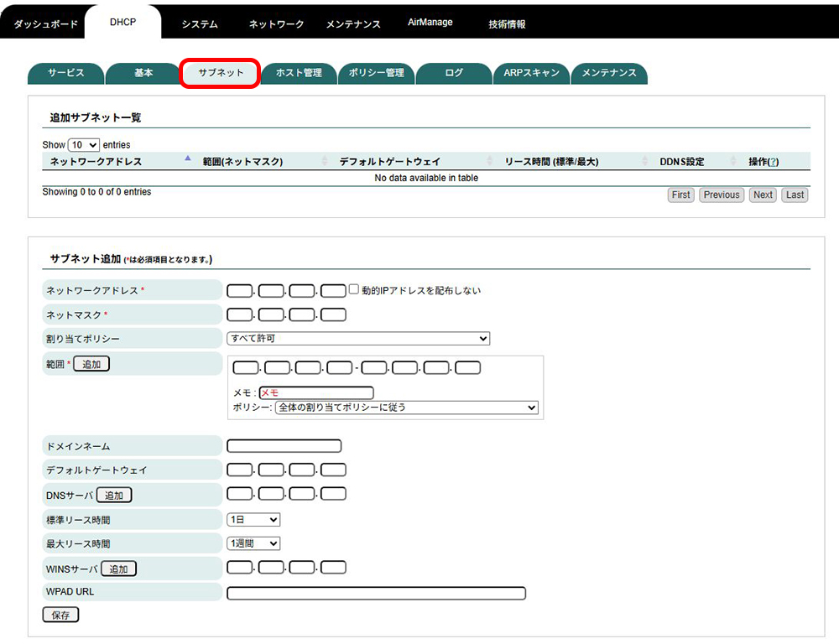
Task: Focus the WPAD URL input field
Action: pyautogui.click(x=376, y=593)
